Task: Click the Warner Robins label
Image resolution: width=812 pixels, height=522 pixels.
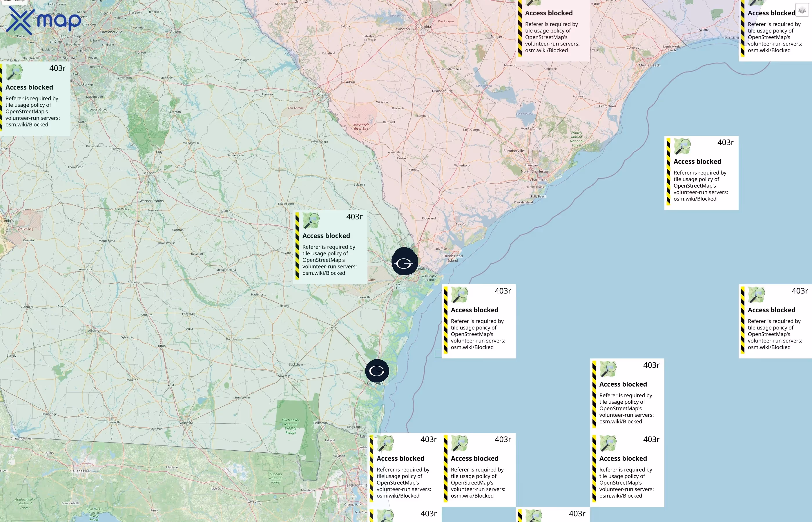Action: (x=151, y=201)
